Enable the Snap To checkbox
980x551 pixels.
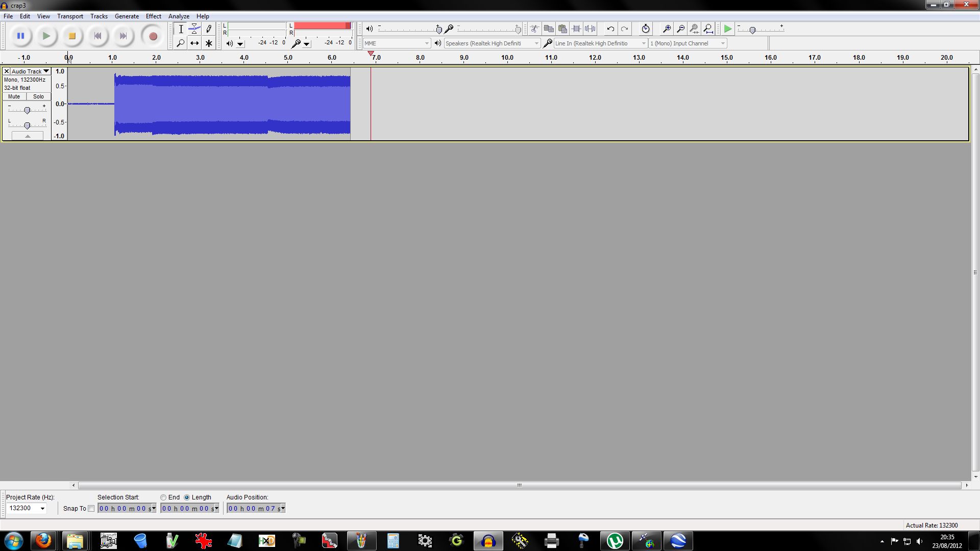coord(91,508)
